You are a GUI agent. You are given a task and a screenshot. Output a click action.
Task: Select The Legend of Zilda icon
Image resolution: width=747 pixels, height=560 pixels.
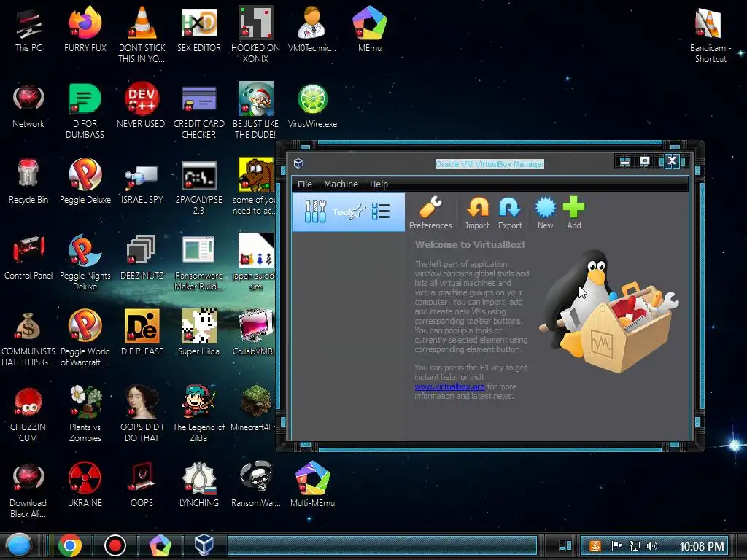click(198, 414)
